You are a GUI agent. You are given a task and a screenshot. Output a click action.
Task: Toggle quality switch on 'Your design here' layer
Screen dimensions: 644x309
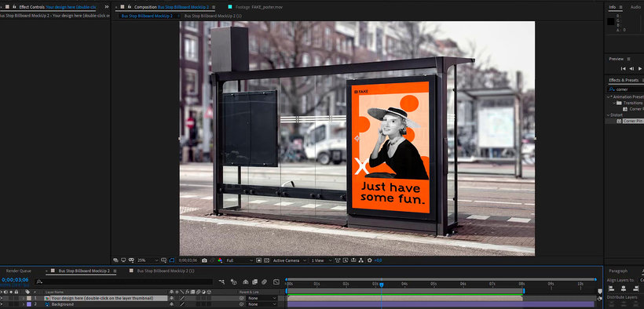(182, 298)
